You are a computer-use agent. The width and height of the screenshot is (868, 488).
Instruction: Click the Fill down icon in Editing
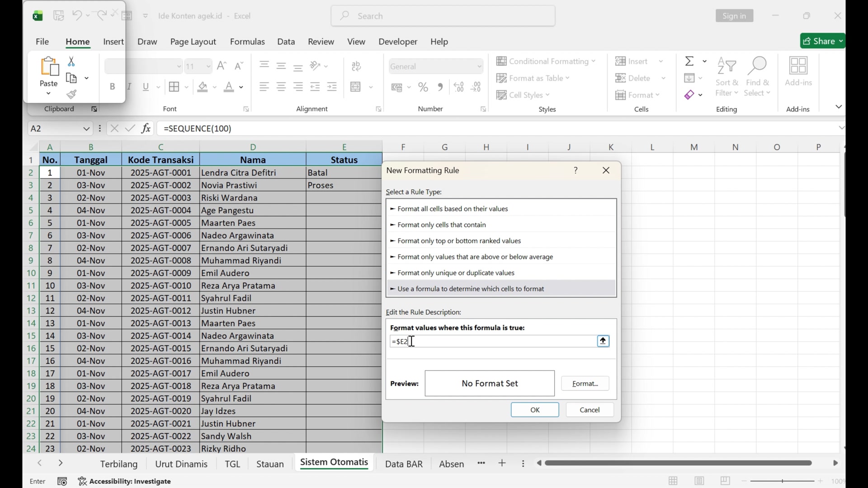pos(689,78)
